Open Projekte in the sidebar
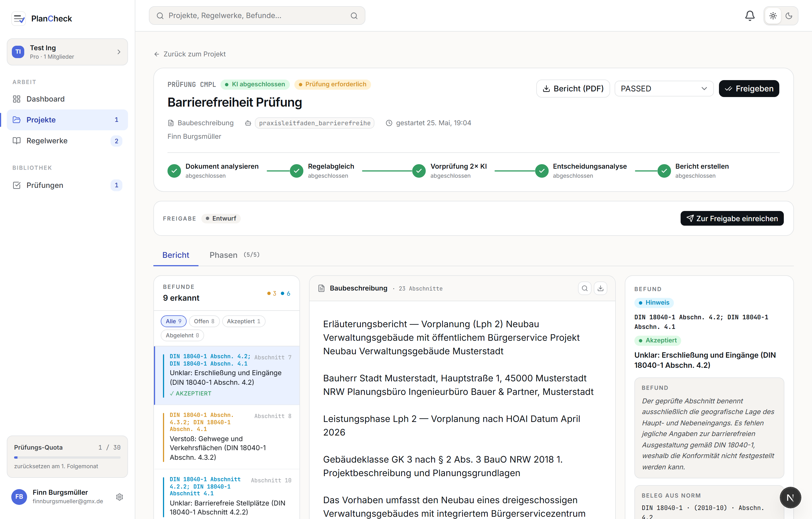 point(67,120)
